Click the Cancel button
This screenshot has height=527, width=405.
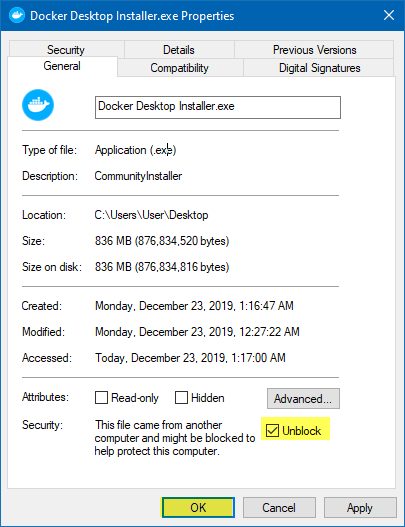pyautogui.click(x=279, y=508)
